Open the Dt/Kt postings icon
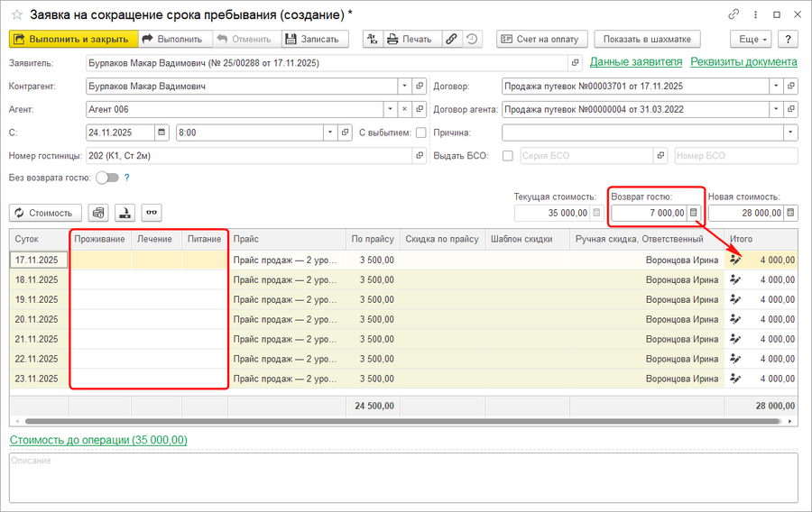This screenshot has width=812, height=512. point(373,39)
